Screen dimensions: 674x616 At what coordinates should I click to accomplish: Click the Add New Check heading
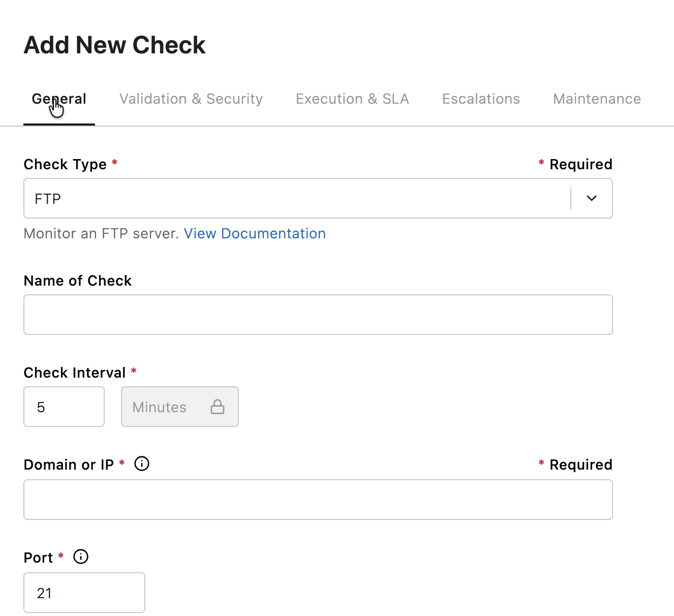(x=115, y=45)
